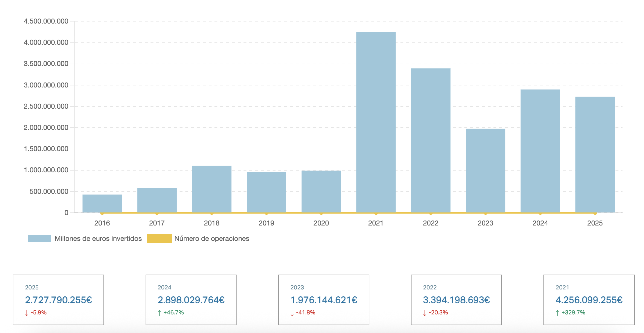This screenshot has width=644, height=333.
Task: Click the 1.976.144.621€ amount for 2023
Action: [x=324, y=300]
